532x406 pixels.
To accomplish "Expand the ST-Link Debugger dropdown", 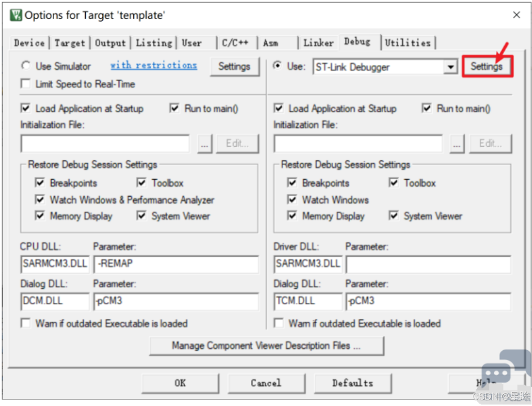I will coord(450,67).
